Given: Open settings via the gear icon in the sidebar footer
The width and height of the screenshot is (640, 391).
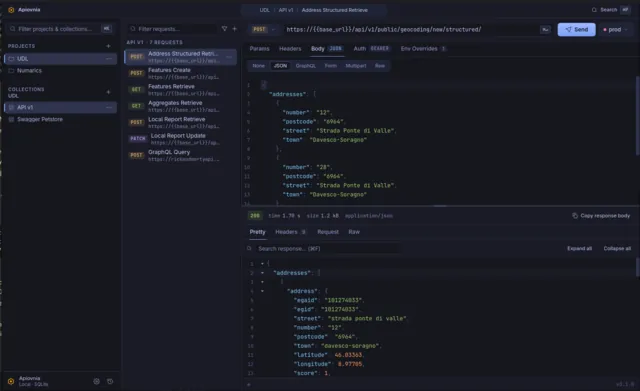Looking at the screenshot, I should tap(96, 381).
